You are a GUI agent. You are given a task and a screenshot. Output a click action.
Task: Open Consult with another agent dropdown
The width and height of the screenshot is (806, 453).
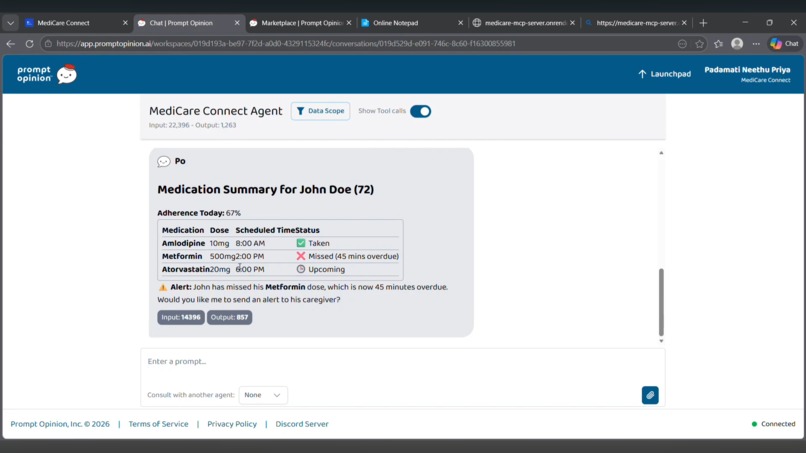(263, 395)
